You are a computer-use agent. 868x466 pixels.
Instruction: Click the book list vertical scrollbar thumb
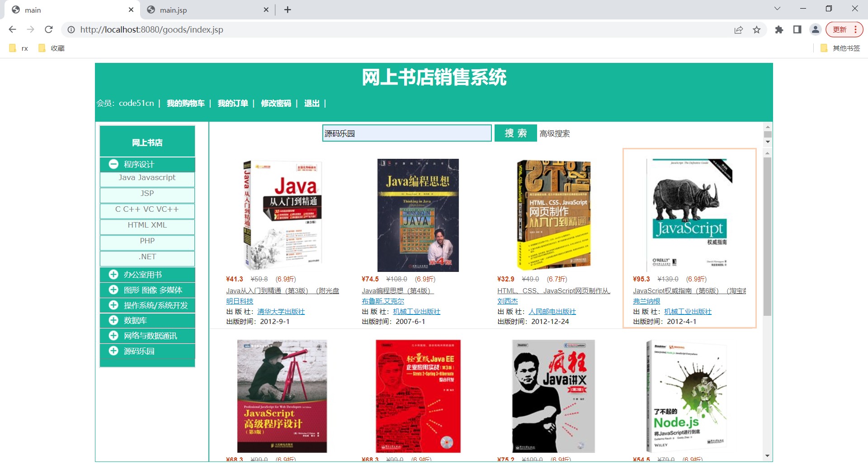click(x=767, y=236)
